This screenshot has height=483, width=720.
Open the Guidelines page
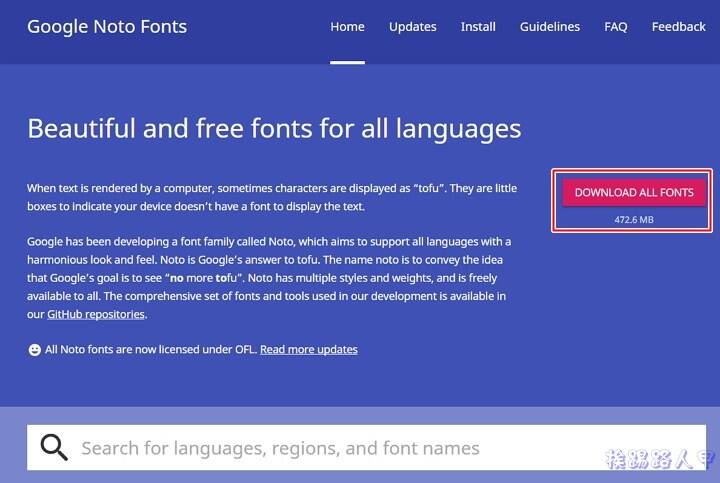point(550,27)
